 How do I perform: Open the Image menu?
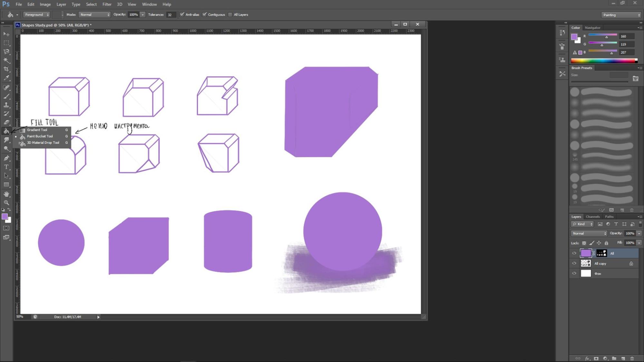point(45,4)
